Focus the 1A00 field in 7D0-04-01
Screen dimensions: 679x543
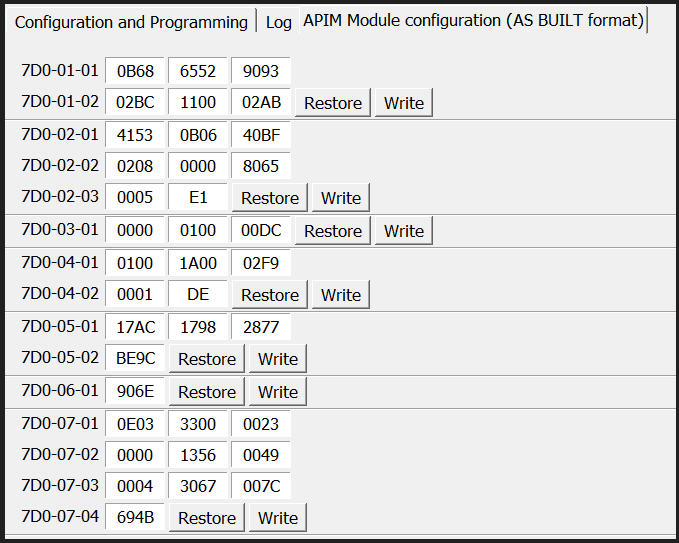click(198, 263)
